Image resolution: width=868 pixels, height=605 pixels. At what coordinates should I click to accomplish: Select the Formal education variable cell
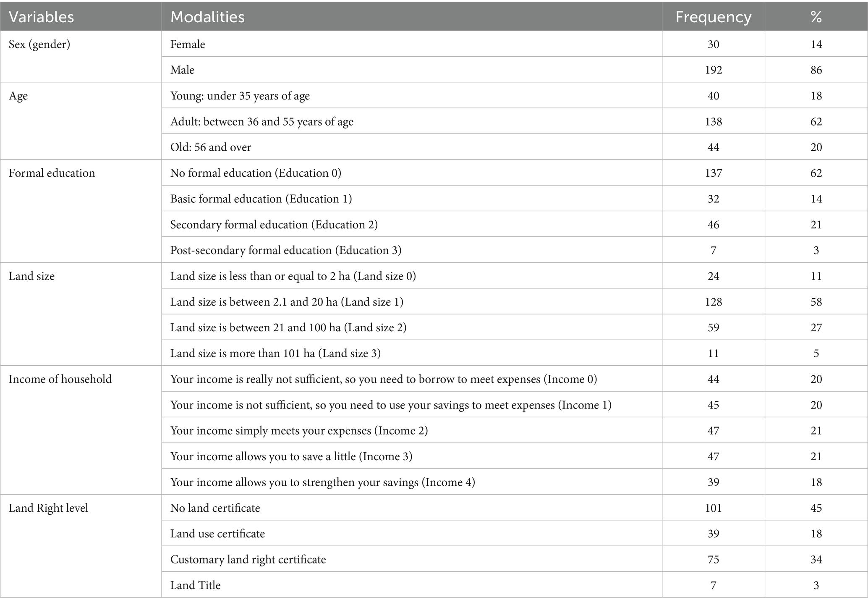click(52, 173)
